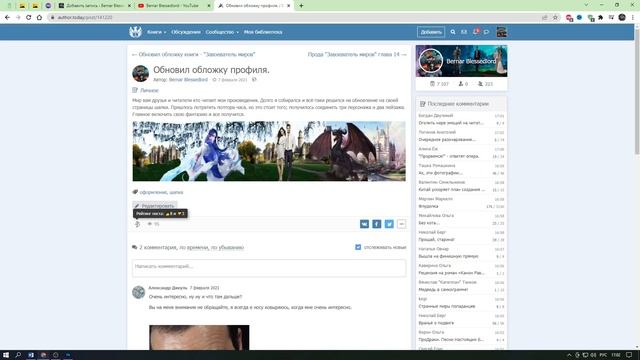This screenshot has width=640, height=360.
Task: Share post via VK icon
Action: coord(364,224)
